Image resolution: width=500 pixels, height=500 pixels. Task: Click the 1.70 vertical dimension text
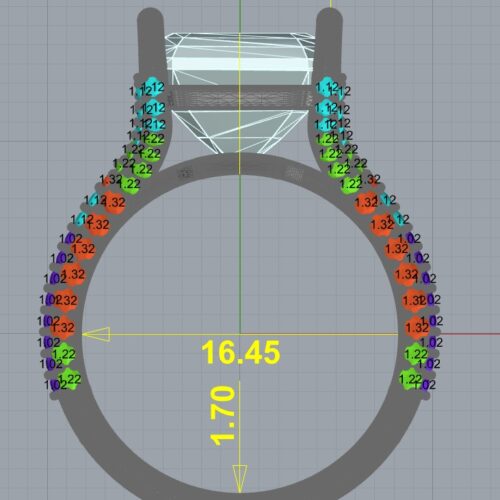point(222,416)
